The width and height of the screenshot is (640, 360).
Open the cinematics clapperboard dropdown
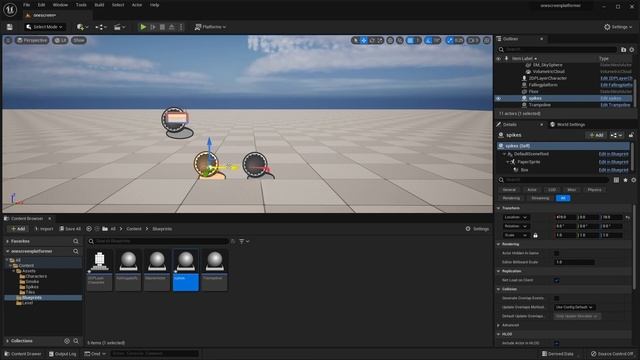(x=120, y=27)
